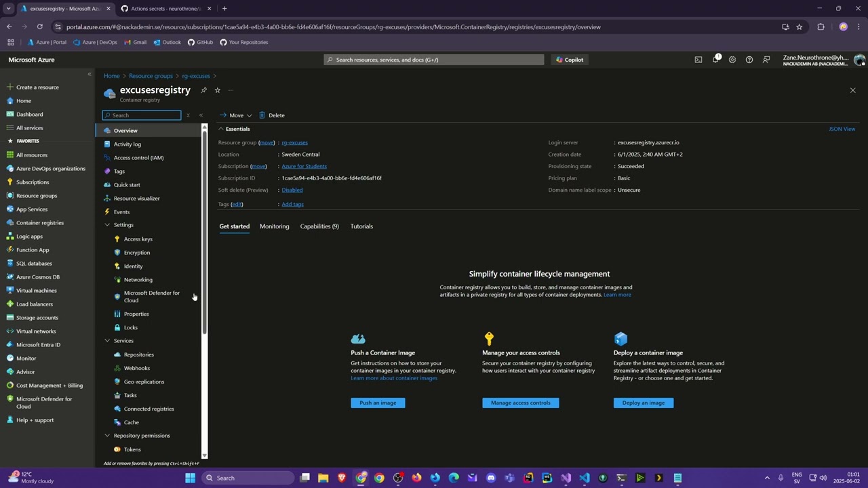
Task: Open Identity settings
Action: [x=133, y=266]
